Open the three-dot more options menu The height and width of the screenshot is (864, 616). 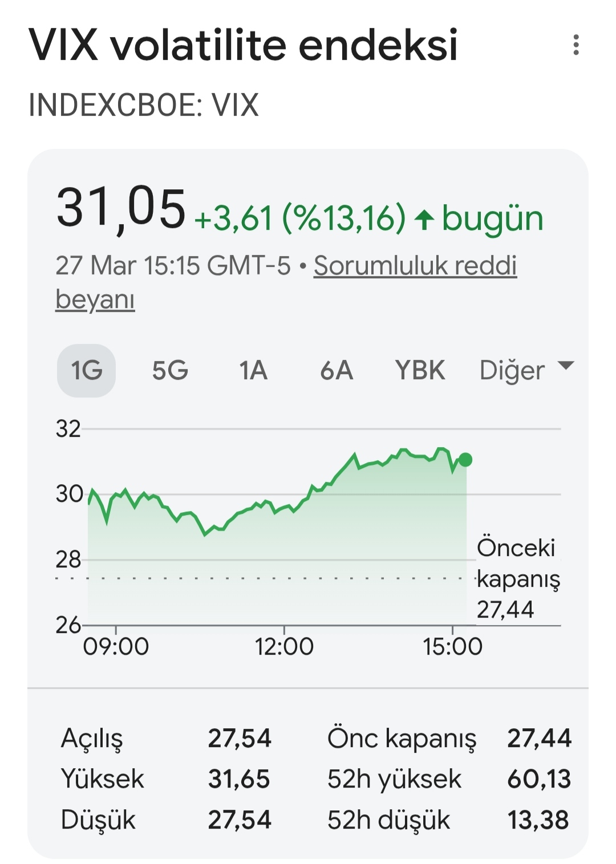pos(576,45)
